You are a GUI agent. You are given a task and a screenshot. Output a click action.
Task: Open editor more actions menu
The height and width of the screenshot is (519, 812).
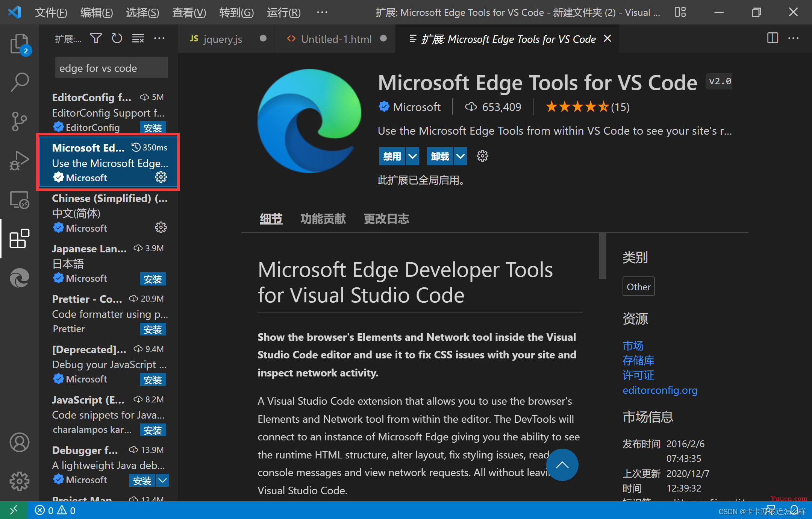tap(794, 38)
